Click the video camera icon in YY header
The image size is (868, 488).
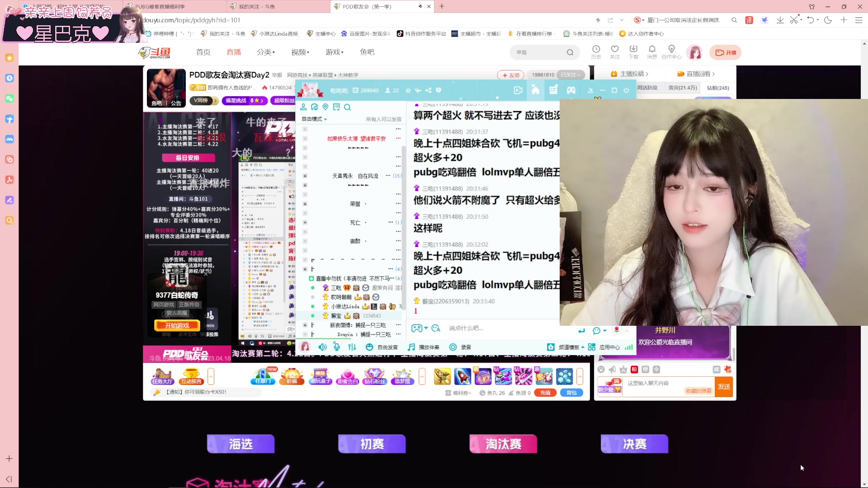518,90
